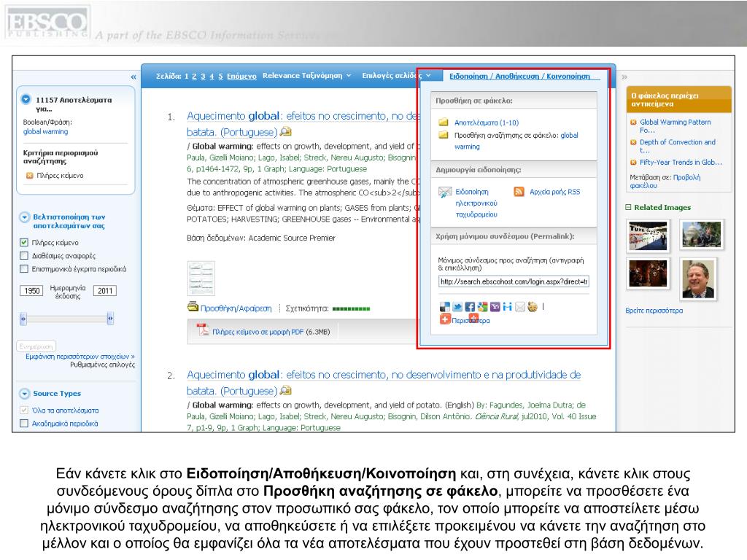Click the orange RSS feed icon

[x=519, y=192]
